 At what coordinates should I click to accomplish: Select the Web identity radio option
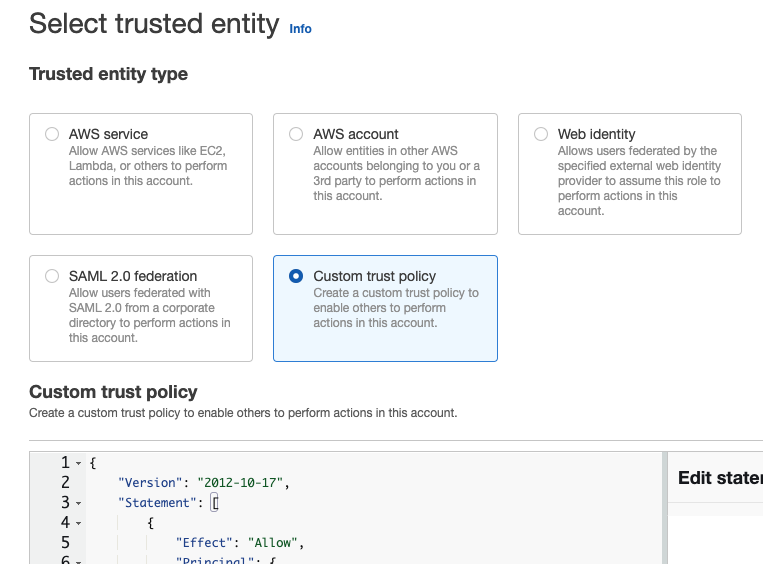[x=541, y=134]
